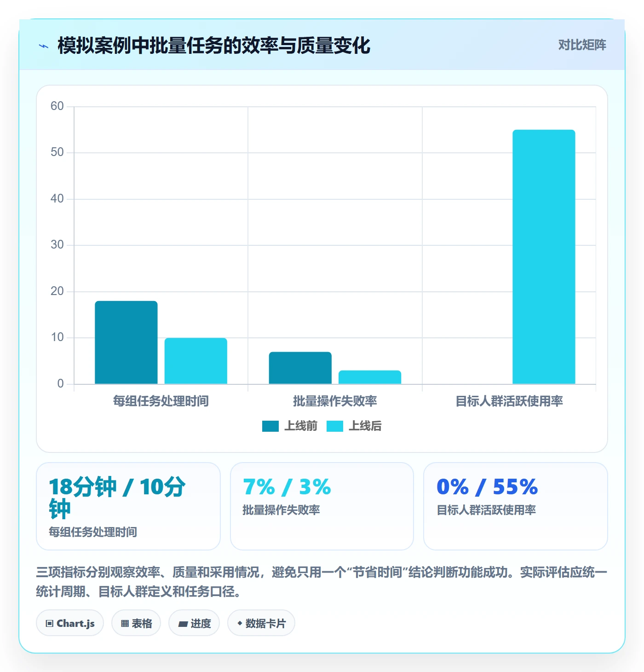Click the y-axis value 0
The width and height of the screenshot is (644, 672).
(x=60, y=384)
